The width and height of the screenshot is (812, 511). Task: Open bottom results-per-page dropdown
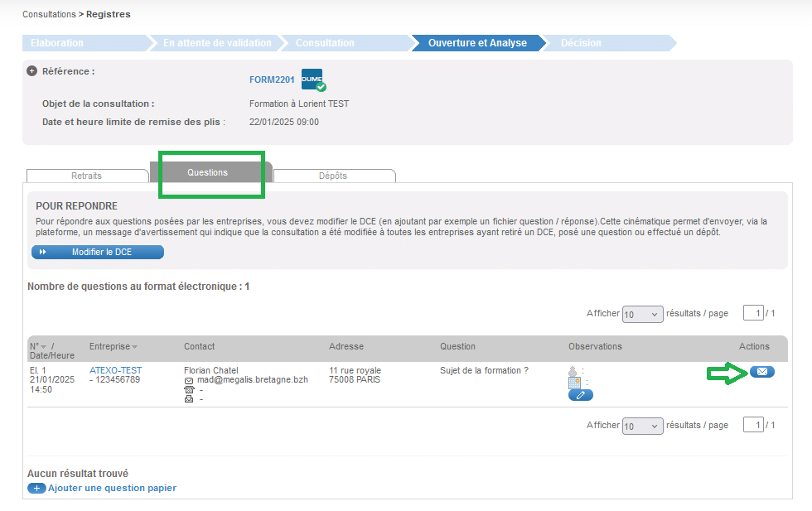click(642, 426)
